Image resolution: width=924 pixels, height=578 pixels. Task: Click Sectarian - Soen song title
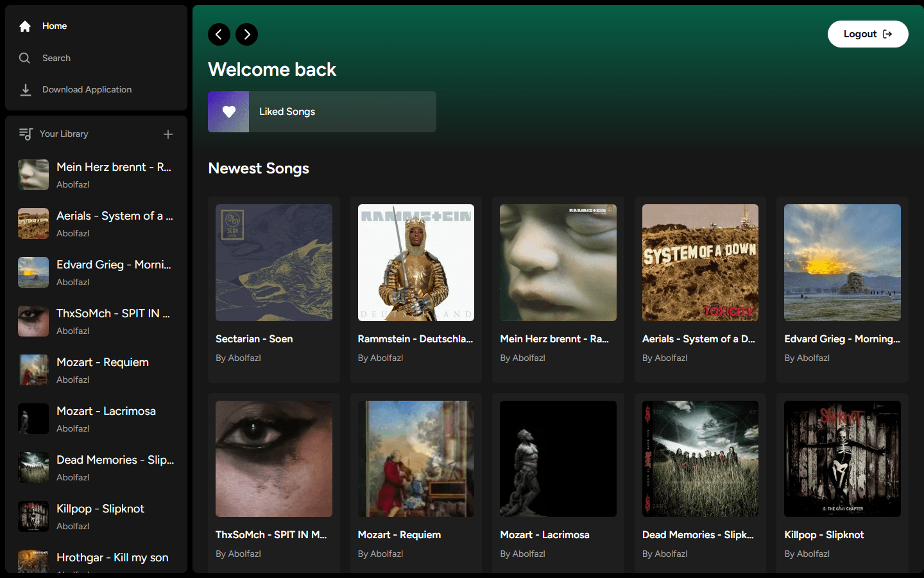(254, 339)
